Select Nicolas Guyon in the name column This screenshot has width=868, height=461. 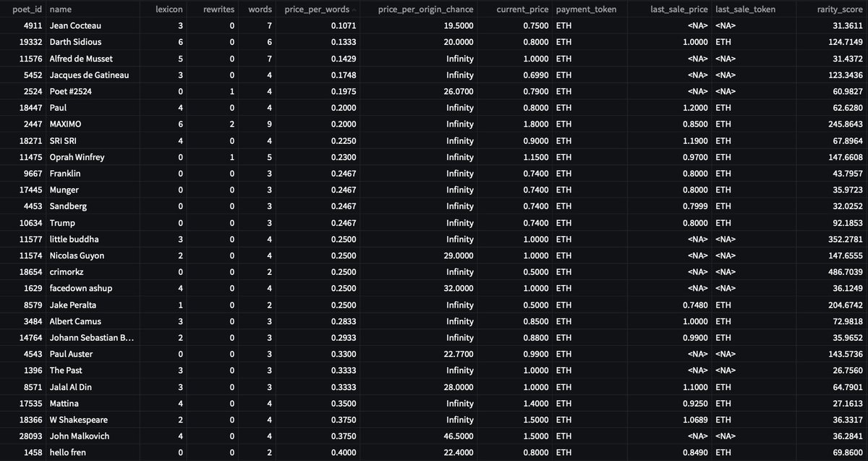click(77, 255)
